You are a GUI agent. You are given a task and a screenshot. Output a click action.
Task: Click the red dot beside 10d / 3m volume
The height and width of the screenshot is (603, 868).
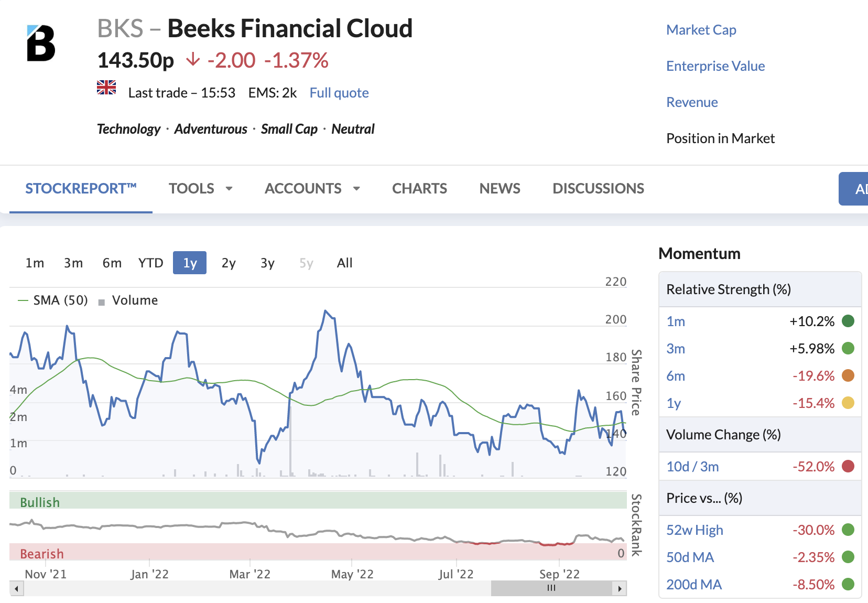coord(848,466)
